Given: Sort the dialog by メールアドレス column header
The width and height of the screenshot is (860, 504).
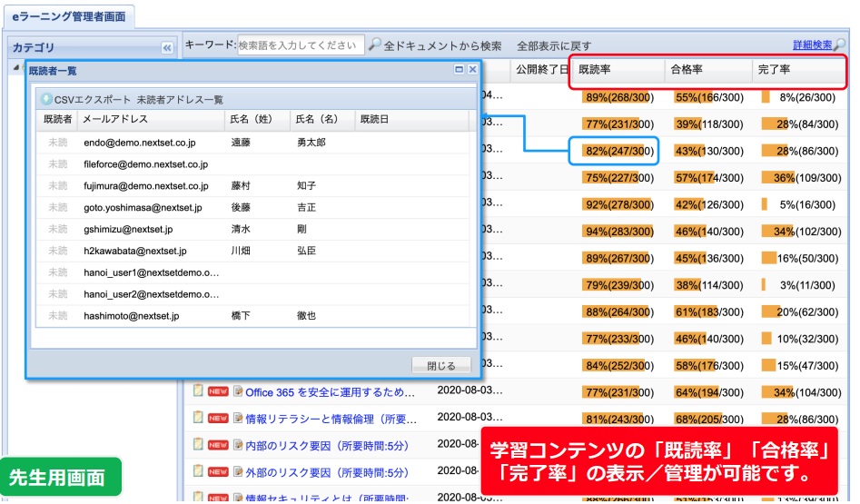Looking at the screenshot, I should [151, 120].
